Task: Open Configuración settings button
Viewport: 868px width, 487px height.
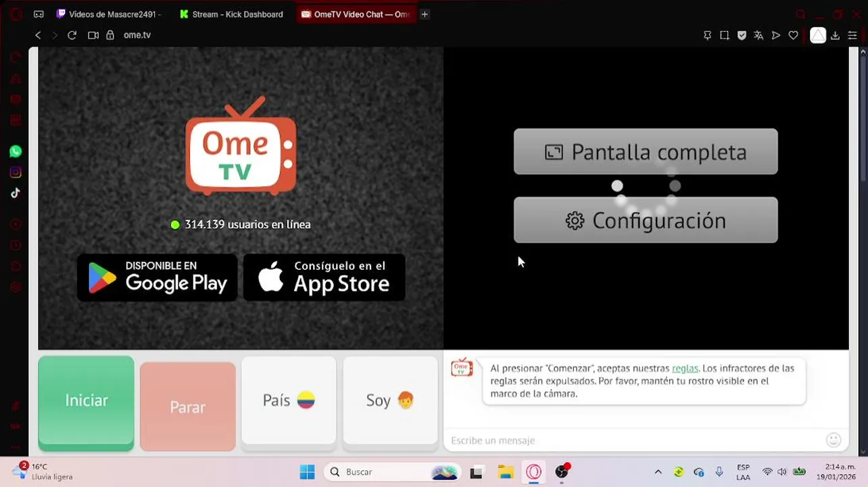Action: pyautogui.click(x=646, y=220)
